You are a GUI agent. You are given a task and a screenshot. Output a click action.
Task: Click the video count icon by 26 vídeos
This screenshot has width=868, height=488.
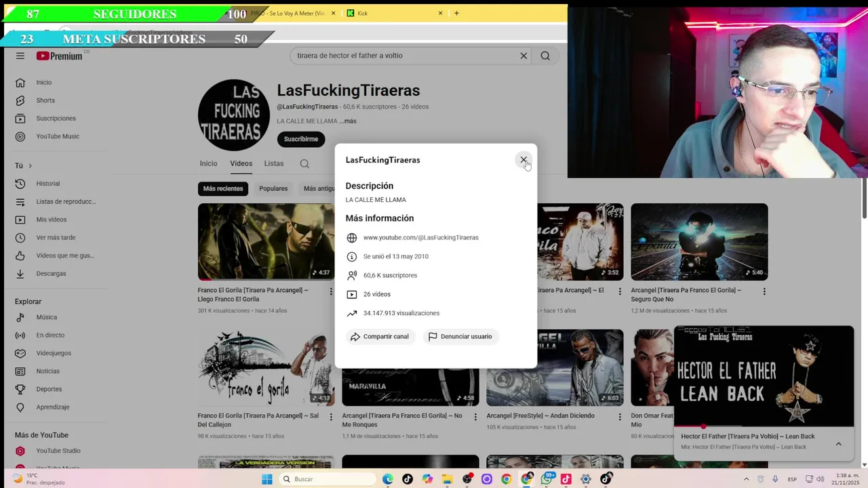coord(351,295)
